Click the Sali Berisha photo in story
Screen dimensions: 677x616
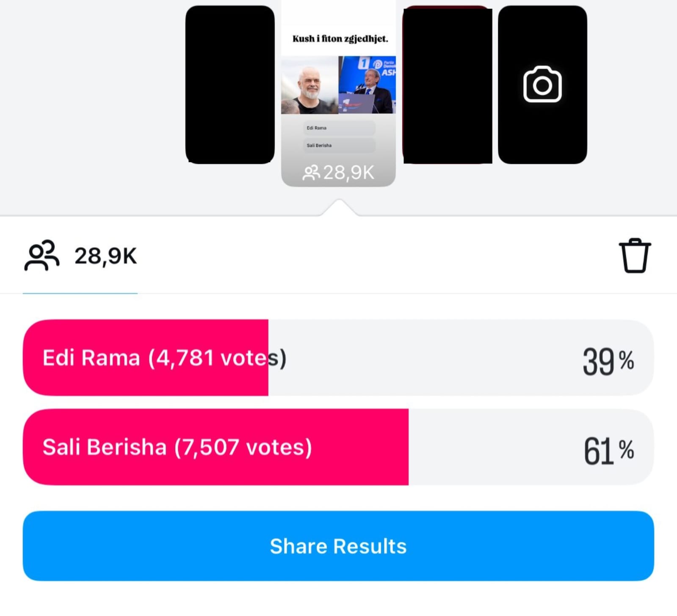point(367,85)
